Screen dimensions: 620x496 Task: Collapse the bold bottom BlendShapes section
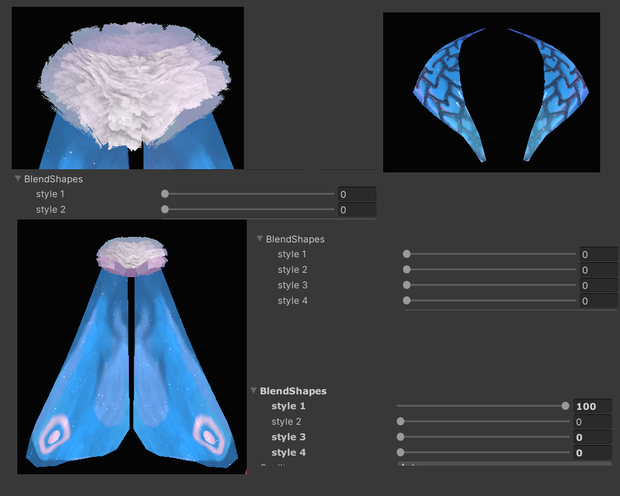click(x=254, y=391)
